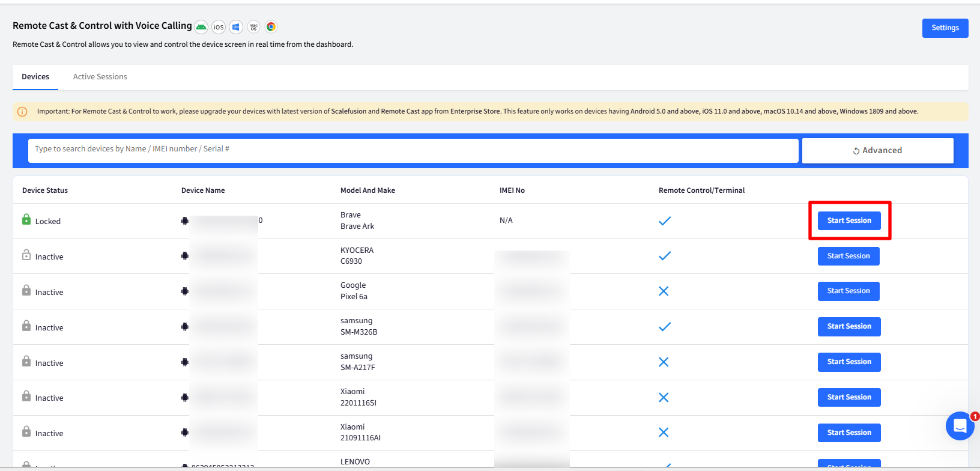Open the Settings button
Image resolution: width=980 pixels, height=471 pixels.
click(945, 28)
